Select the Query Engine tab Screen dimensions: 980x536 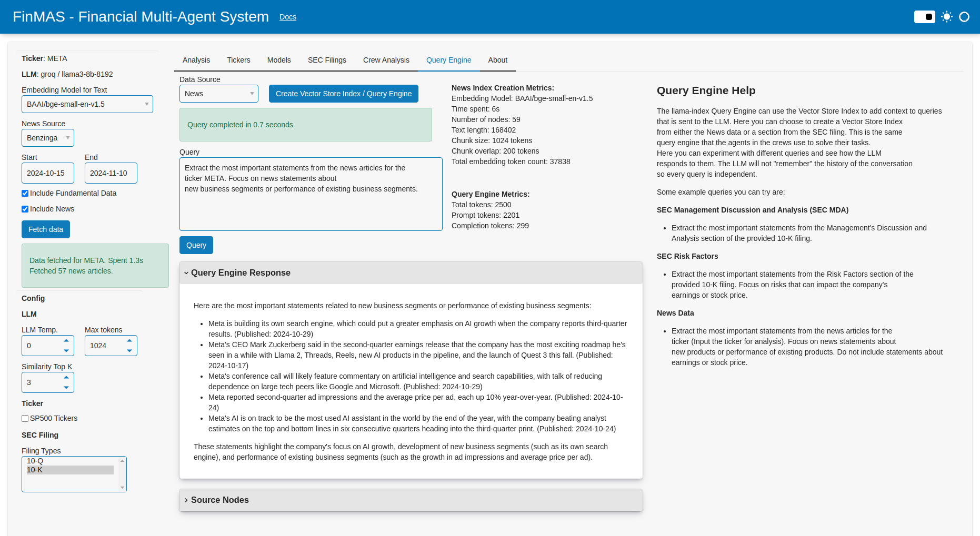[x=449, y=60]
